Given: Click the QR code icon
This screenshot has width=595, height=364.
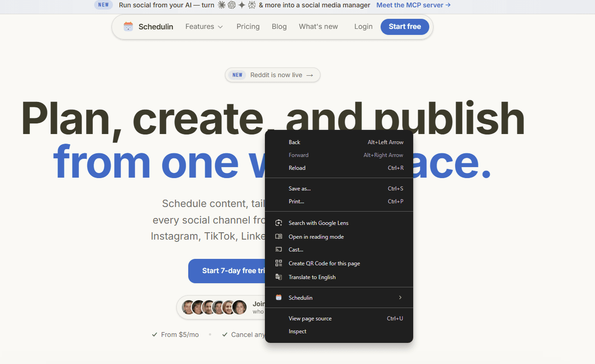Looking at the screenshot, I should click(x=279, y=263).
